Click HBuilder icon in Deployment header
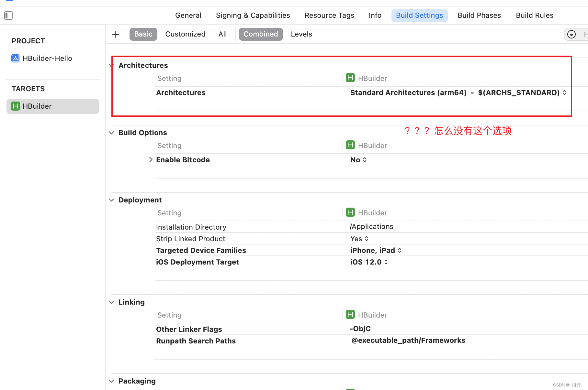This screenshot has width=588, height=390. (350, 212)
